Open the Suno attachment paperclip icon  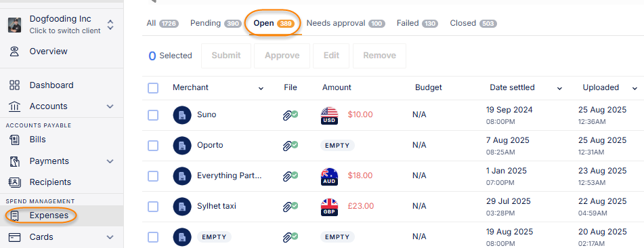290,115
